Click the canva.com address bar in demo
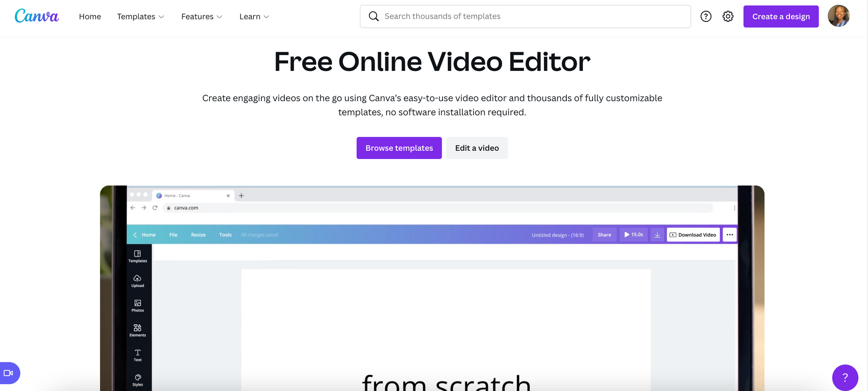The width and height of the screenshot is (868, 391). coord(437,208)
